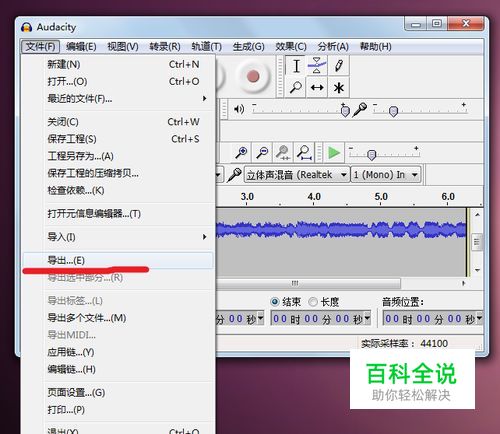Open the 视图(V) menu
Viewport: 500px width, 434px height.
[123, 46]
